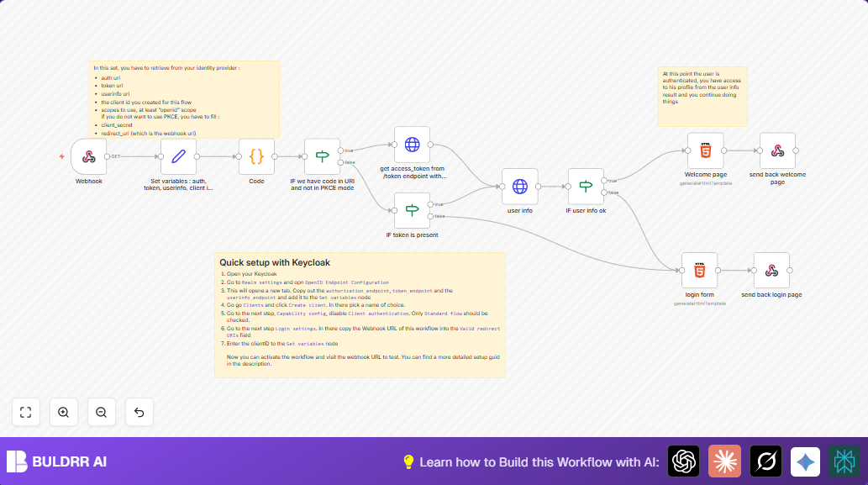The width and height of the screenshot is (868, 485).
Task: Open the login form HTML node
Action: (x=700, y=270)
